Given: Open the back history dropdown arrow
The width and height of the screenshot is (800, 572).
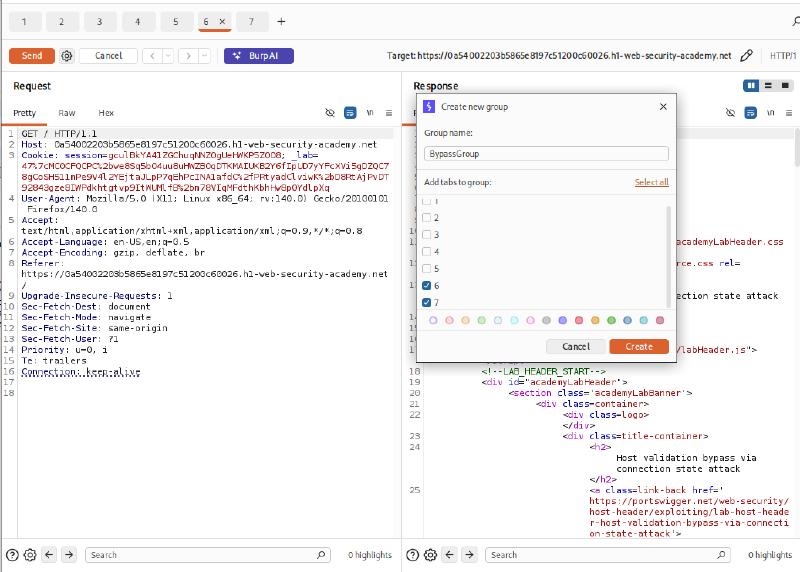Looking at the screenshot, I should coord(168,56).
